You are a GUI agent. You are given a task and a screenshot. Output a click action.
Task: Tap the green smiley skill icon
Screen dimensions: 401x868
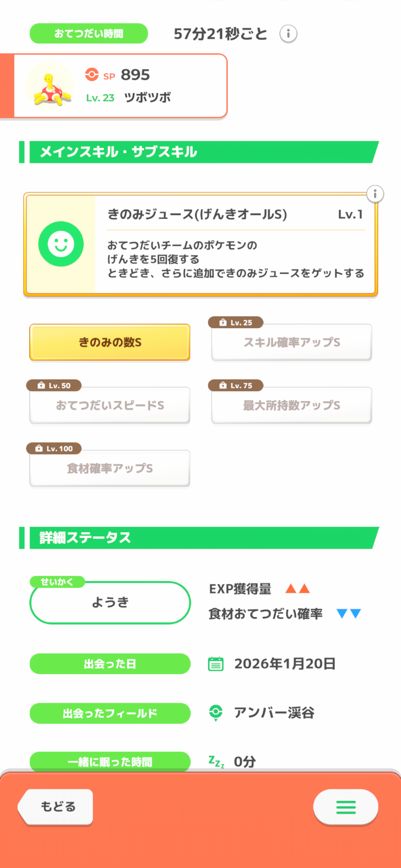coord(61,244)
